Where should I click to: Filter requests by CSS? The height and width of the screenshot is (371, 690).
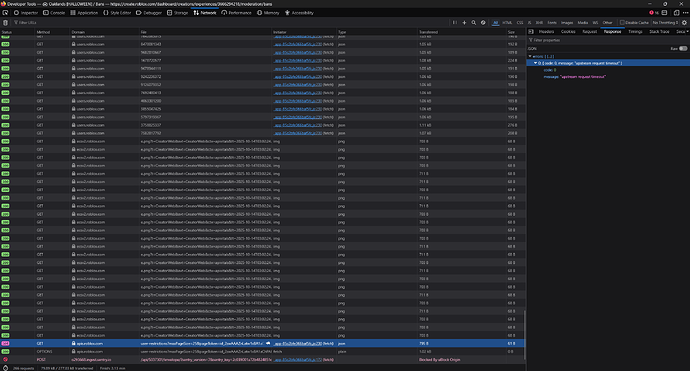520,22
